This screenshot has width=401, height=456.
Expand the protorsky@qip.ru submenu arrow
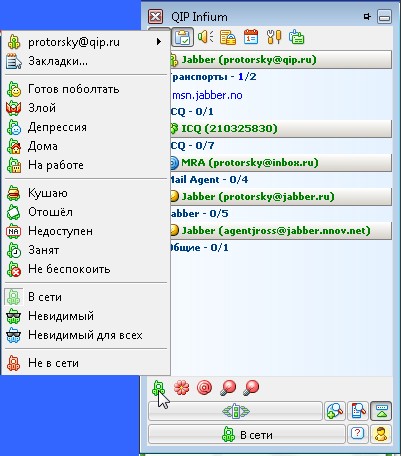click(x=159, y=42)
